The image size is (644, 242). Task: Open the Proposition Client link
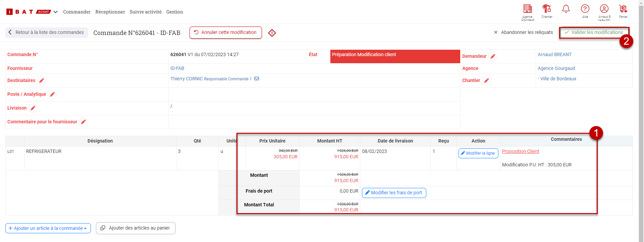[x=520, y=151]
